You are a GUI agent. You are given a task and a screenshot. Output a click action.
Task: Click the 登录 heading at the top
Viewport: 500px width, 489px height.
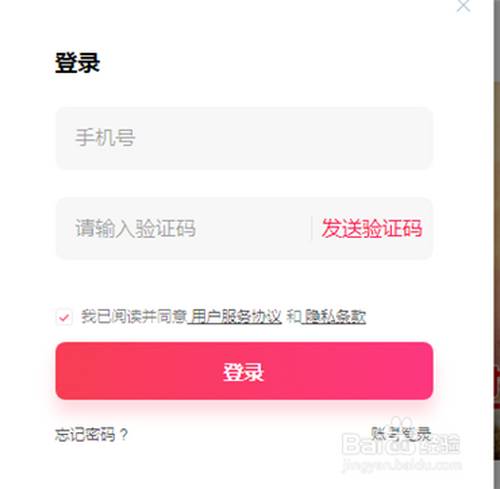(x=77, y=63)
